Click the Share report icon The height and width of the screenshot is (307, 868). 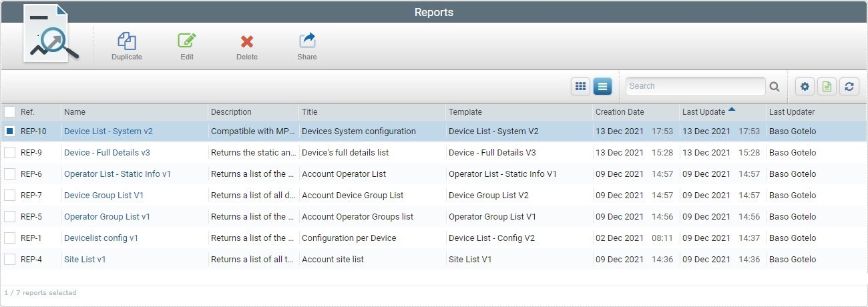[307, 41]
